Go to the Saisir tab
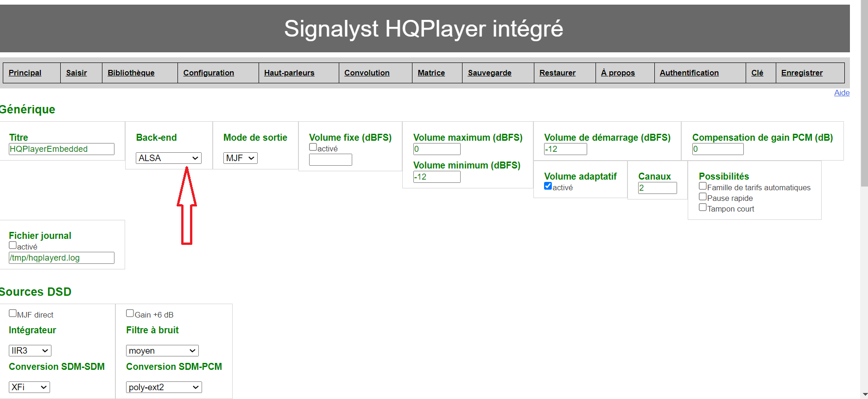 (x=76, y=73)
